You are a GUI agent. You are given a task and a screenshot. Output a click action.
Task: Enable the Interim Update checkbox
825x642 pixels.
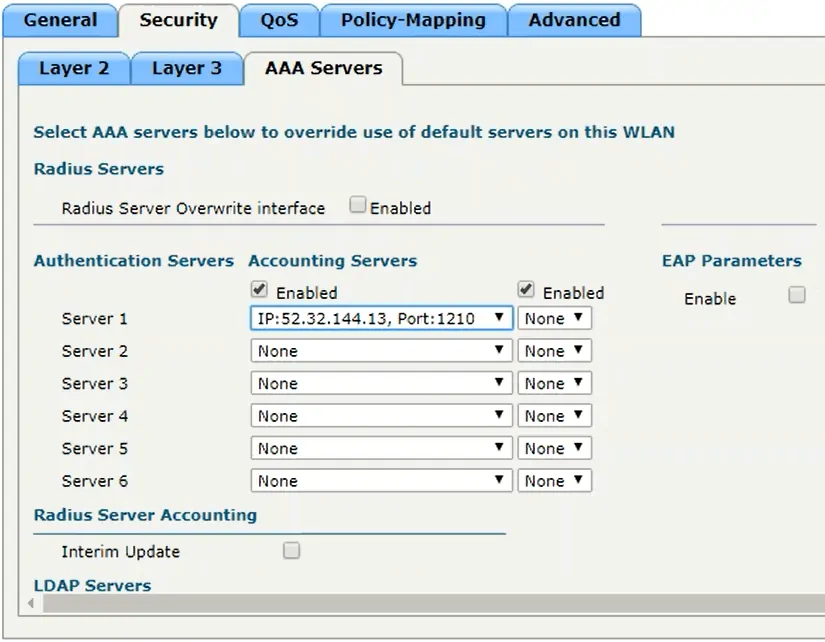pos(291,550)
